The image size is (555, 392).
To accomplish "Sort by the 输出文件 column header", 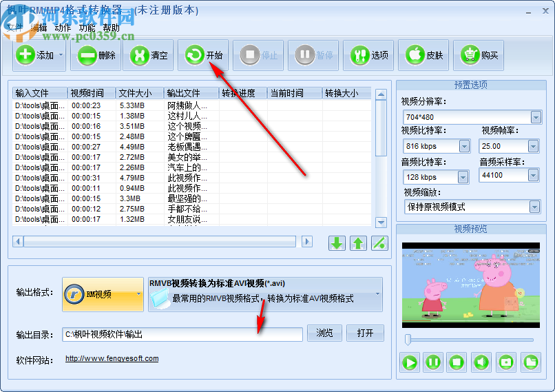I will coord(191,93).
